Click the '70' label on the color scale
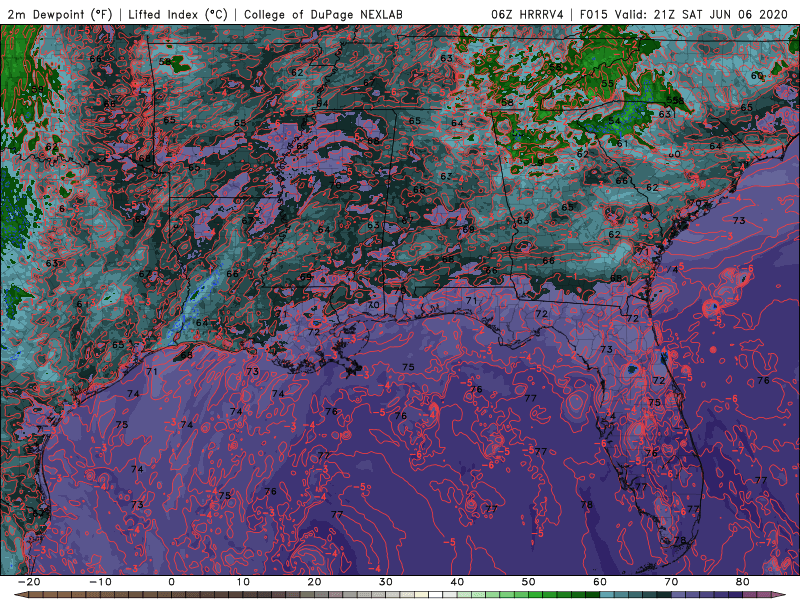 (x=671, y=582)
